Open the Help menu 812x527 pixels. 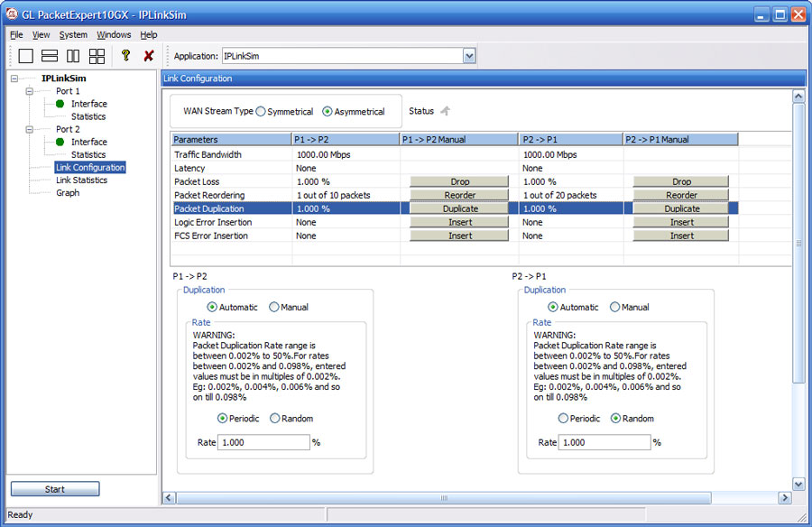tap(149, 34)
